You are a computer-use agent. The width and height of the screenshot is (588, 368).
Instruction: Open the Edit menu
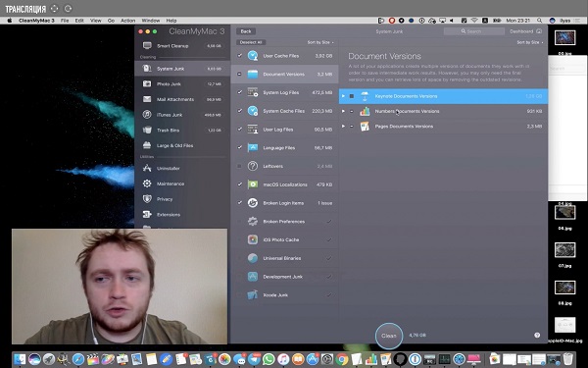pyautogui.click(x=79, y=21)
